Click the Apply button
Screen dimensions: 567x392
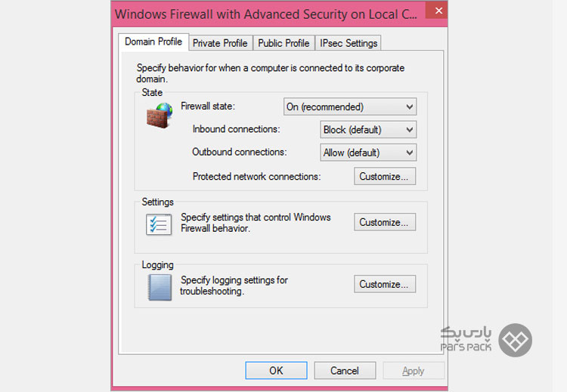point(414,370)
